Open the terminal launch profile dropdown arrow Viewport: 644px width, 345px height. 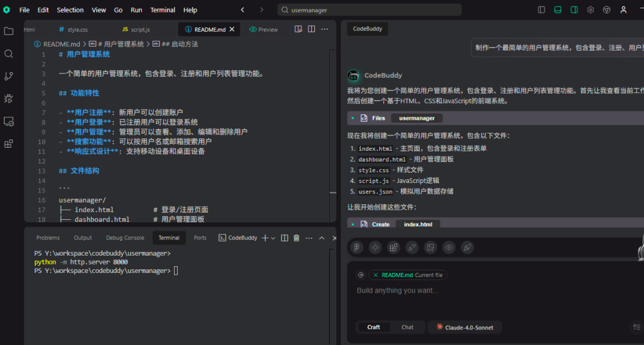coord(273,238)
